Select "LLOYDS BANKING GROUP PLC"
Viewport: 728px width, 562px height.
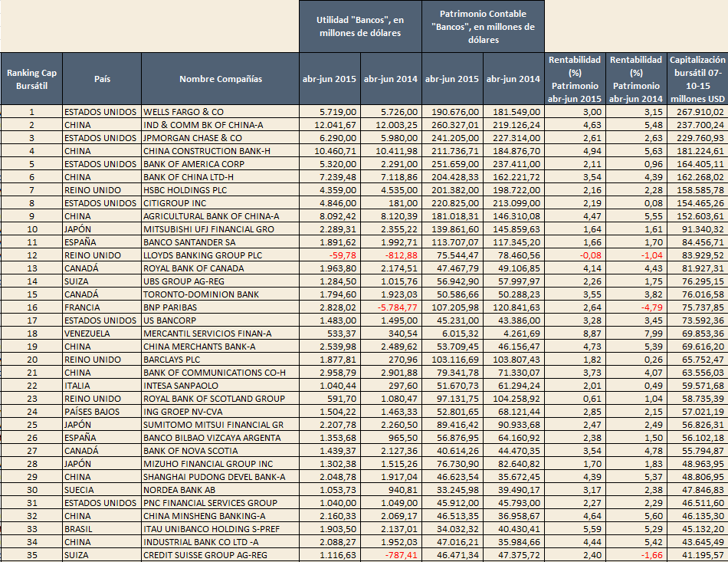(221, 255)
